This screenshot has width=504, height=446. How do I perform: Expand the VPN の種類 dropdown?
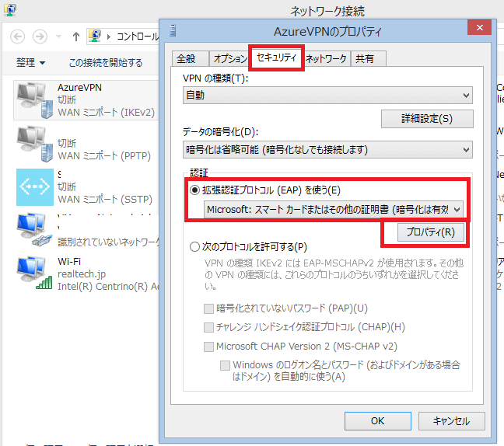click(x=327, y=95)
